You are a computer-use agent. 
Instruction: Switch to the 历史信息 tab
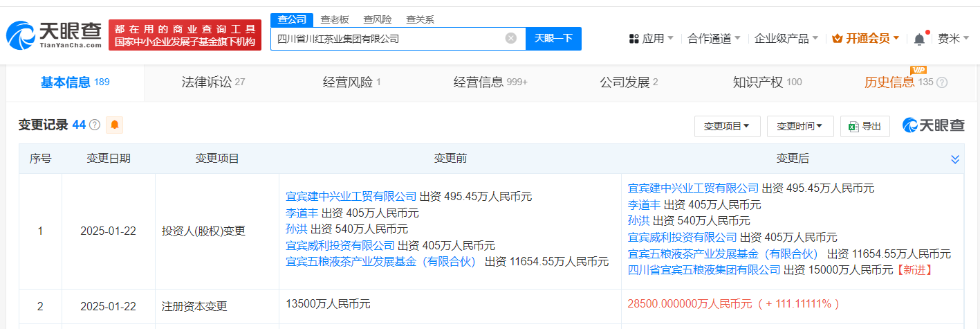click(x=898, y=82)
